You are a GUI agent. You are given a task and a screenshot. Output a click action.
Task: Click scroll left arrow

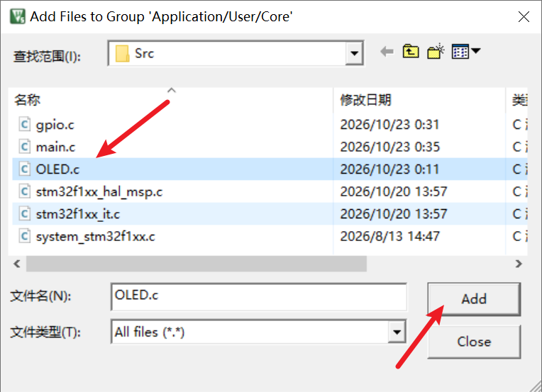click(x=16, y=264)
